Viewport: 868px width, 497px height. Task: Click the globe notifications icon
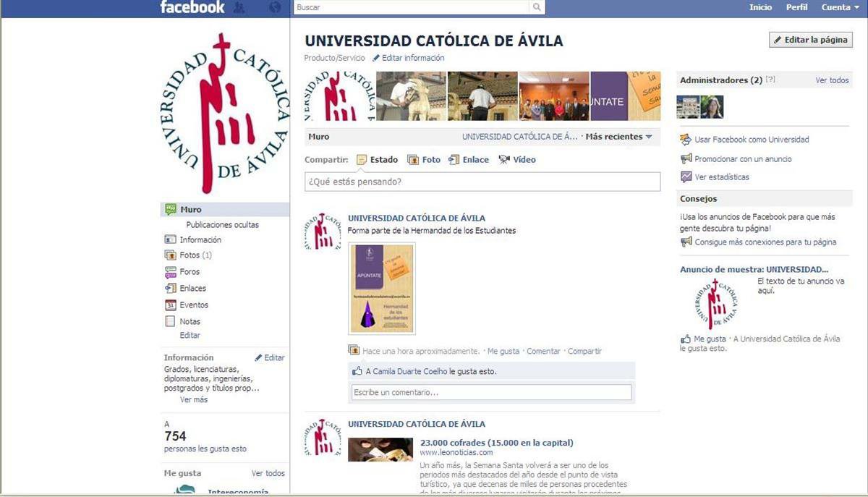(274, 8)
